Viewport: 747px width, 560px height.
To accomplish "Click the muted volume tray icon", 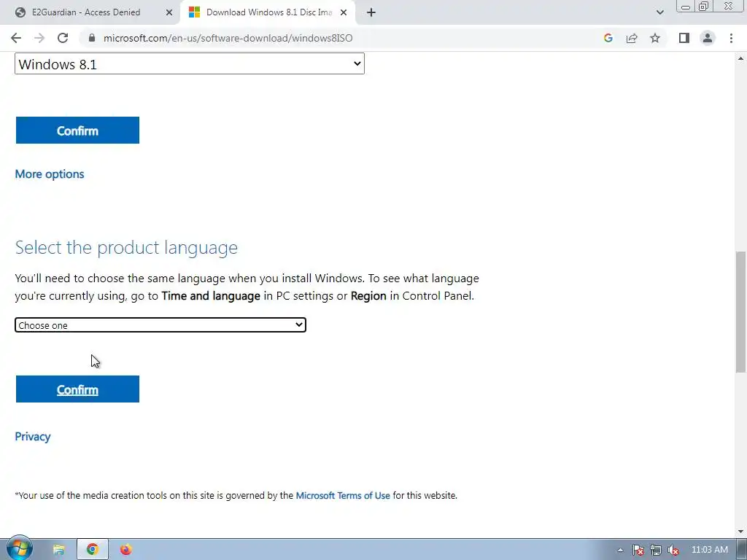I will coord(673,550).
